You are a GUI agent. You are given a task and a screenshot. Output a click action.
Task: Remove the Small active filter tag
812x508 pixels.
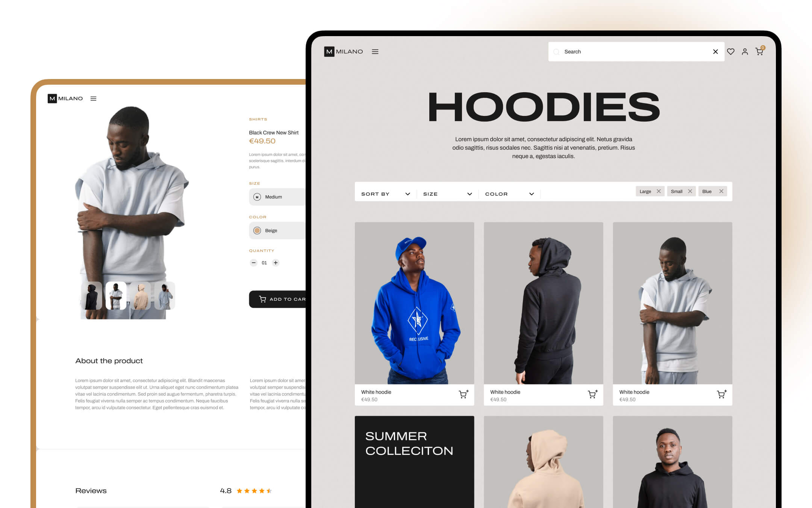point(690,192)
